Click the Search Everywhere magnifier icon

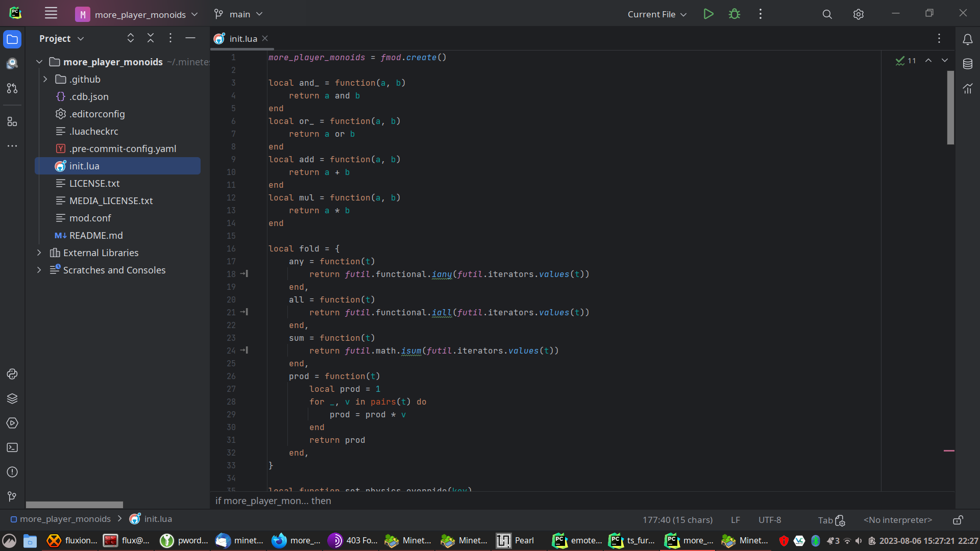coord(827,14)
